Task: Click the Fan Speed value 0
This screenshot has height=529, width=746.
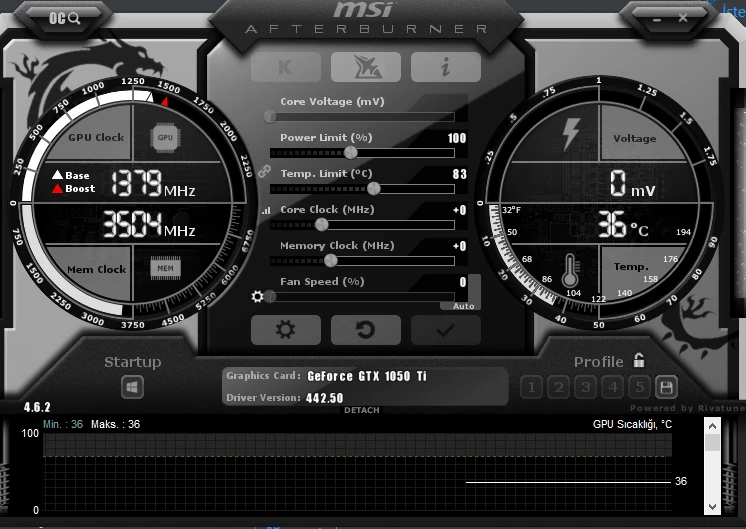Action: [463, 282]
